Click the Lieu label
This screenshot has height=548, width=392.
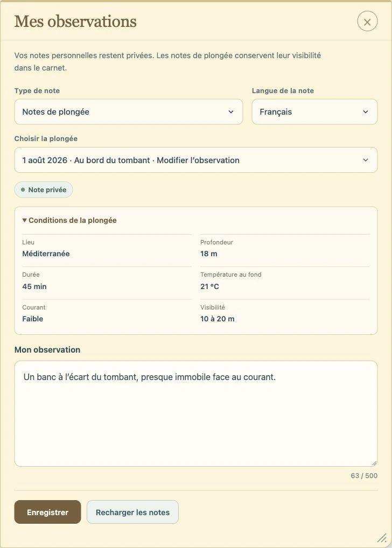pos(28,242)
